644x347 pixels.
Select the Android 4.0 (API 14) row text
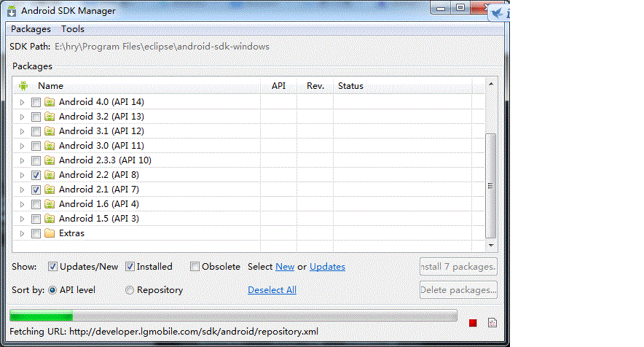pos(101,102)
